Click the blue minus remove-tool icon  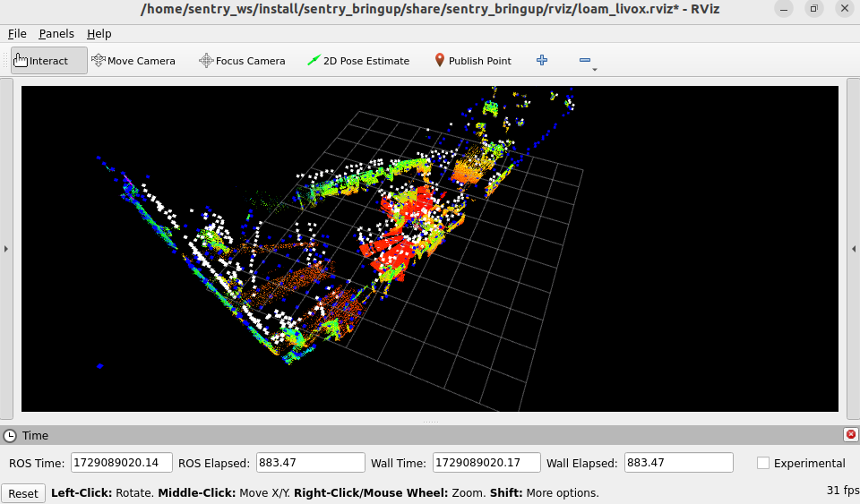tap(585, 60)
